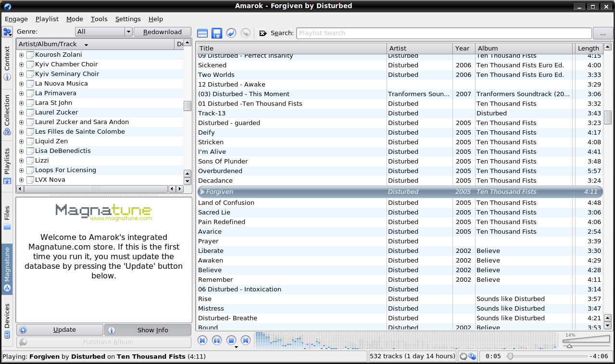The height and width of the screenshot is (364, 615).
Task: Switch to the Playlists sidebar tab
Action: tap(7, 166)
